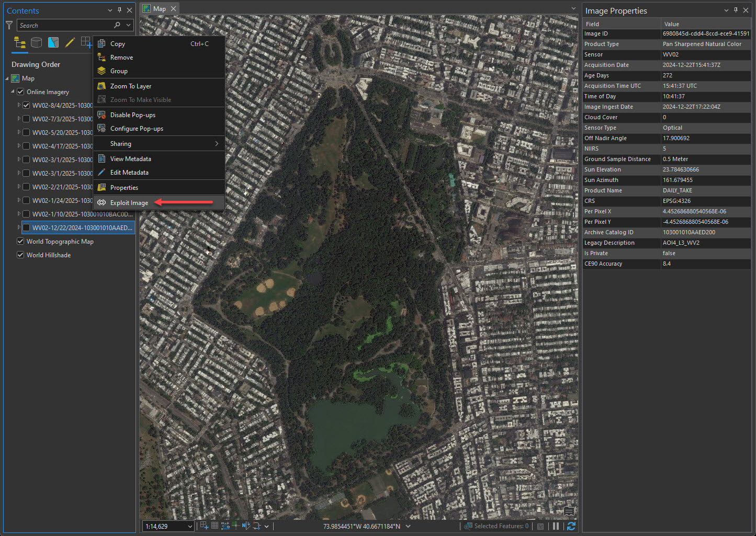Click the Refresh icon in map status bar
The image size is (756, 536).
571,526
